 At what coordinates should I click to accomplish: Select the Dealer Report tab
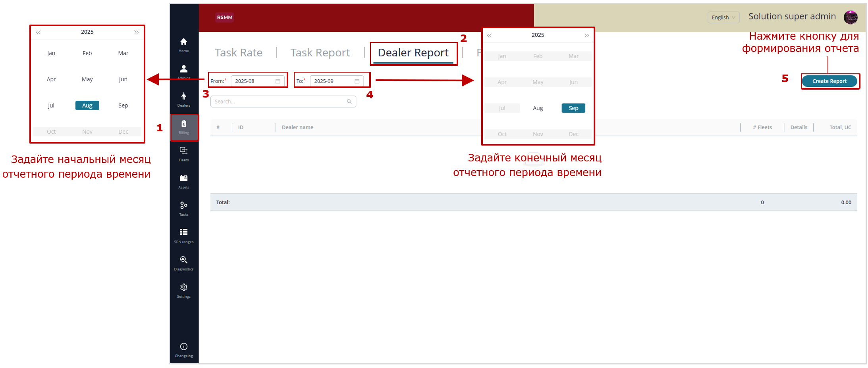pos(413,53)
